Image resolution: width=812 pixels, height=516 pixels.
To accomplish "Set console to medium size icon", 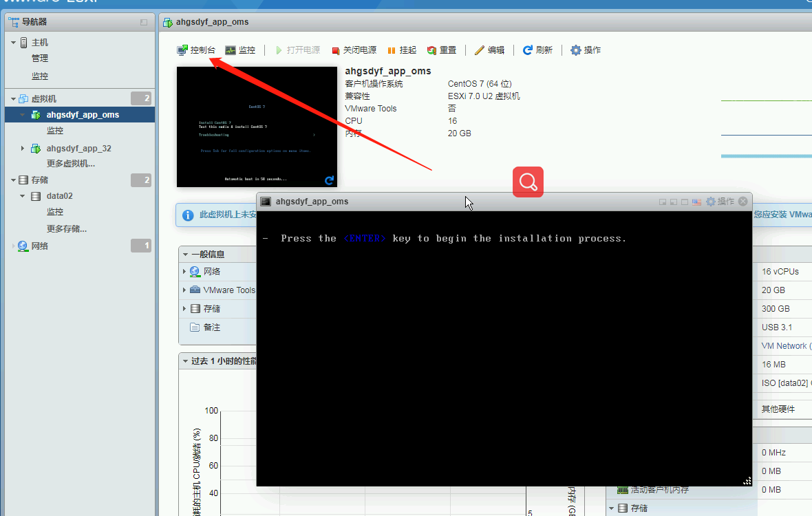I will (673, 202).
